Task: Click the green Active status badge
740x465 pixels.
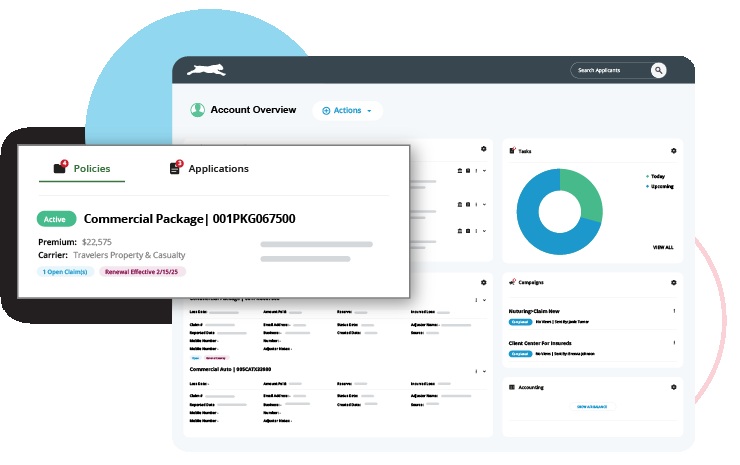Action: coord(56,219)
